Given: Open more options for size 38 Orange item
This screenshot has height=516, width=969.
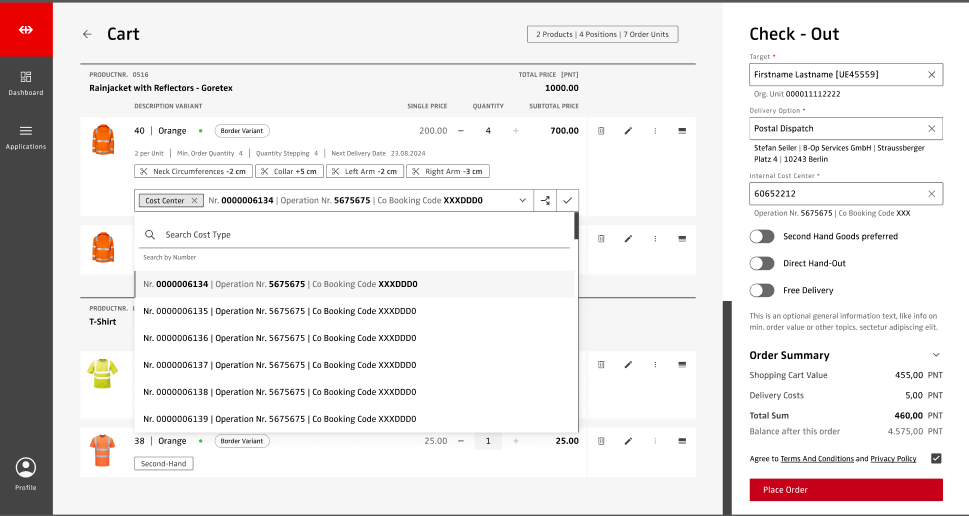Looking at the screenshot, I should click(x=655, y=440).
